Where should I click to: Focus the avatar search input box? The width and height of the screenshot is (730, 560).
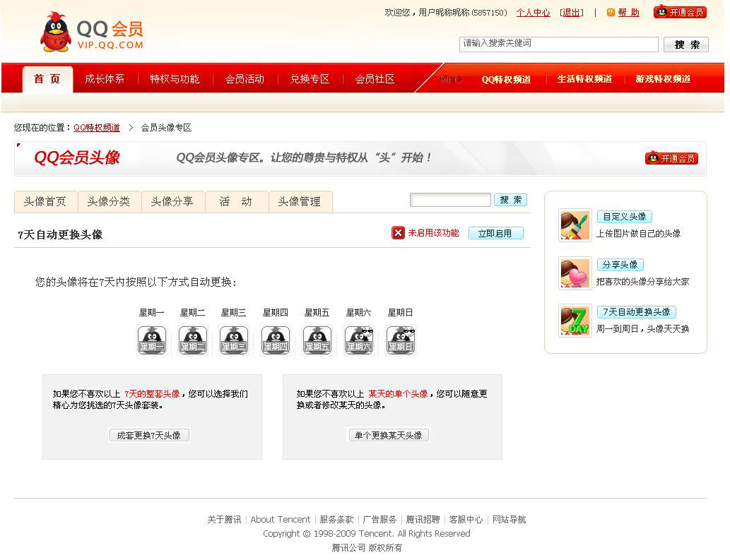tap(450, 200)
